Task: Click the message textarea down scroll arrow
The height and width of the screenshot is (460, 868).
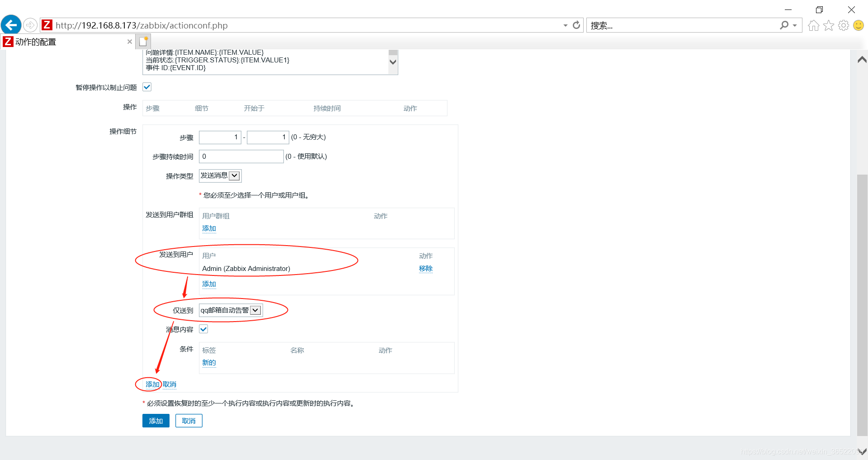Action: pos(393,62)
